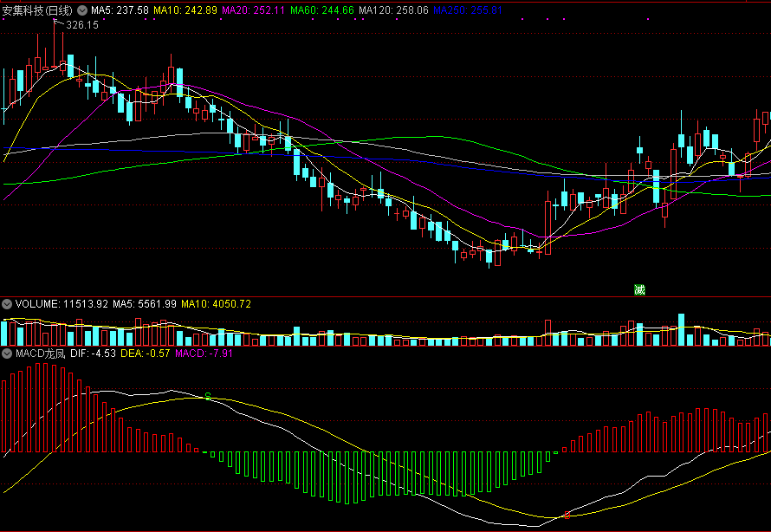771x532 pixels.
Task: Click the MA250: 255.81 label
Action: tap(468, 10)
